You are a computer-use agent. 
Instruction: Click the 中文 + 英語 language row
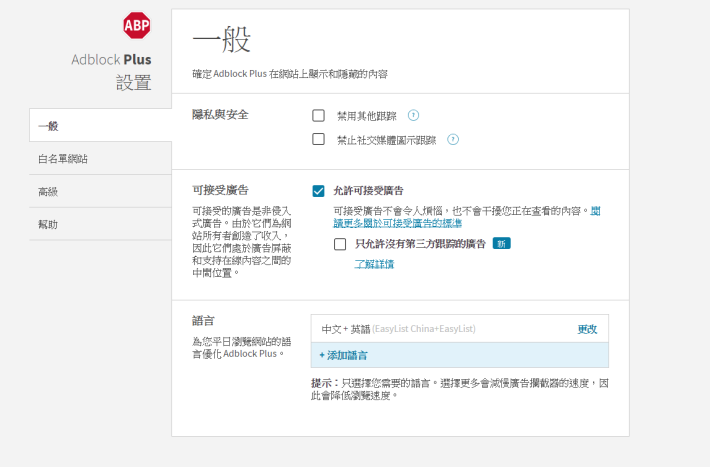[460, 329]
